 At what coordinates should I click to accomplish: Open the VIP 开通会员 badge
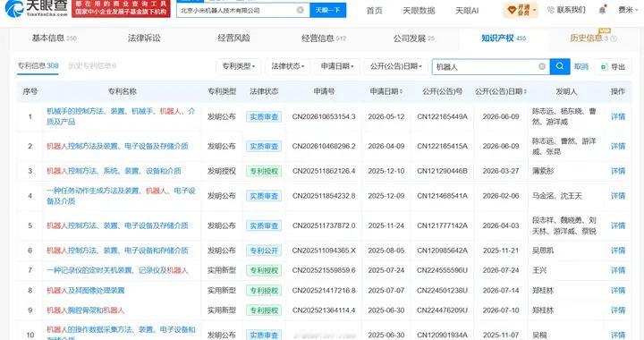[x=521, y=10]
